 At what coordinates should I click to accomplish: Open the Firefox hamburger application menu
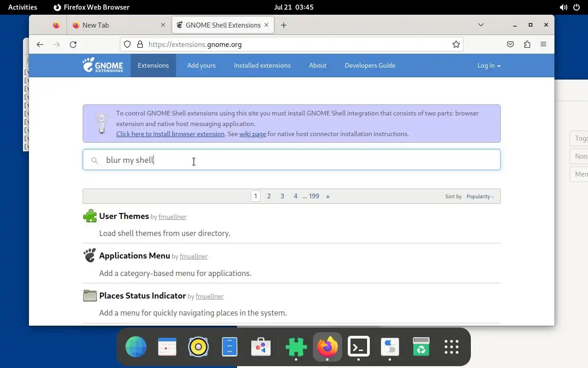(543, 44)
